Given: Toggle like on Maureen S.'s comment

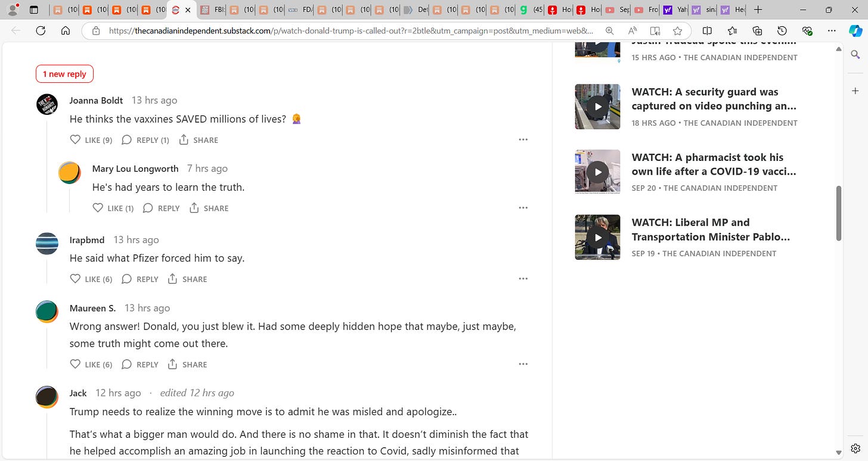Looking at the screenshot, I should coord(91,364).
